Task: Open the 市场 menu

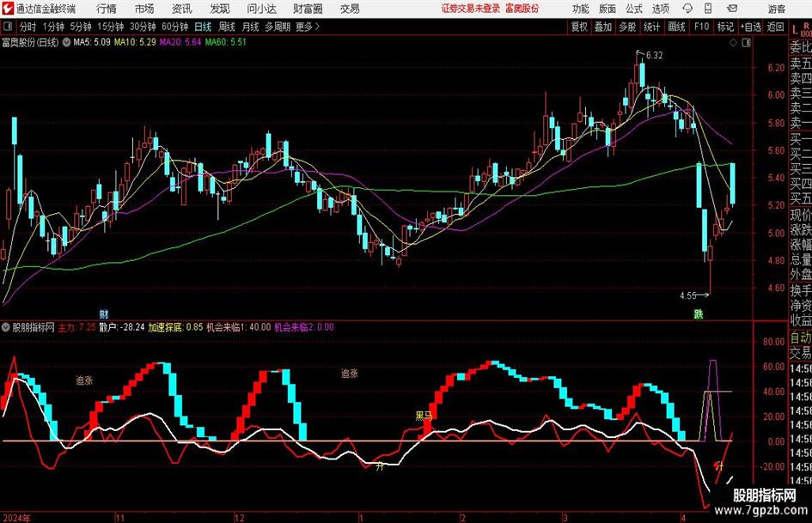Action: [x=144, y=9]
